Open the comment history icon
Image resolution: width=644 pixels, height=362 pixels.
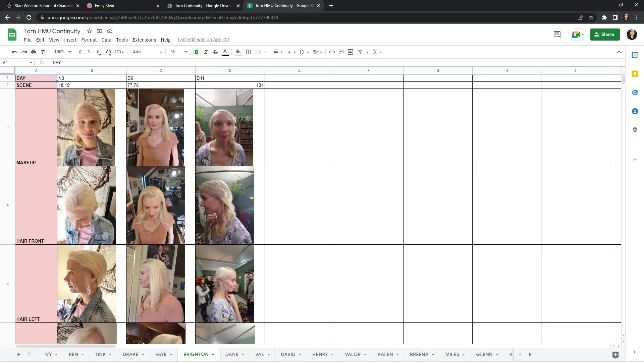(557, 34)
